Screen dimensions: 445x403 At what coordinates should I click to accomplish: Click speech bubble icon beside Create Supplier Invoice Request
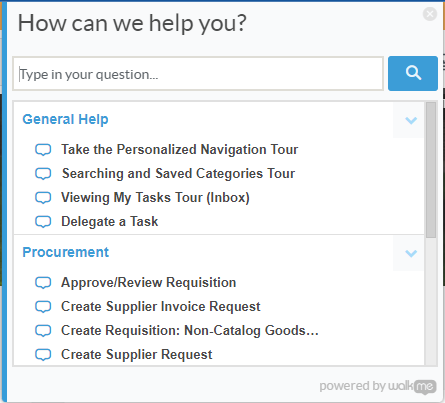tap(43, 307)
